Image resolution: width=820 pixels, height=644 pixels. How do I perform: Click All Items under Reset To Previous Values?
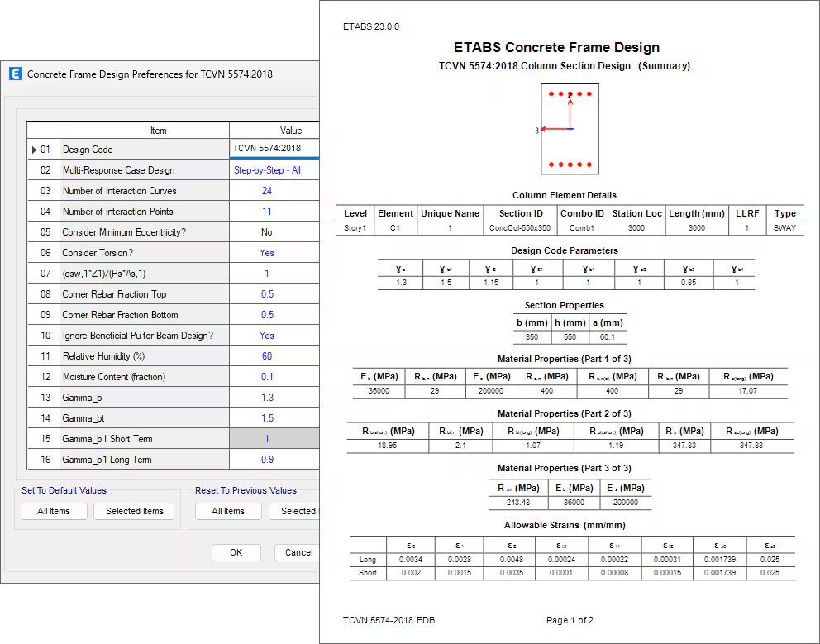click(228, 511)
